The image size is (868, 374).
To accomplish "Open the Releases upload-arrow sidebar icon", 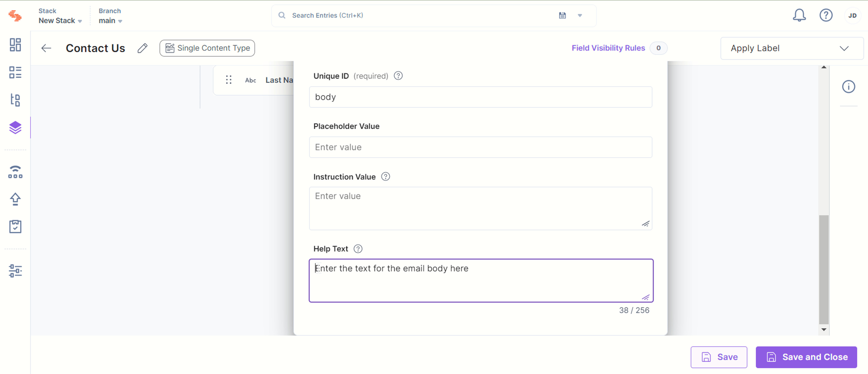I will coord(15,199).
